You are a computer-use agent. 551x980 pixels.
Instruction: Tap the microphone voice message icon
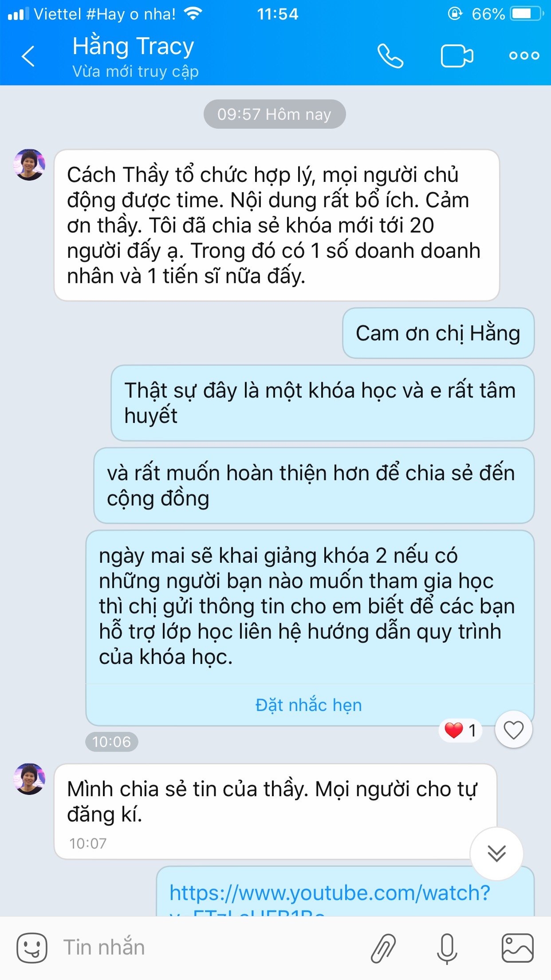(447, 948)
